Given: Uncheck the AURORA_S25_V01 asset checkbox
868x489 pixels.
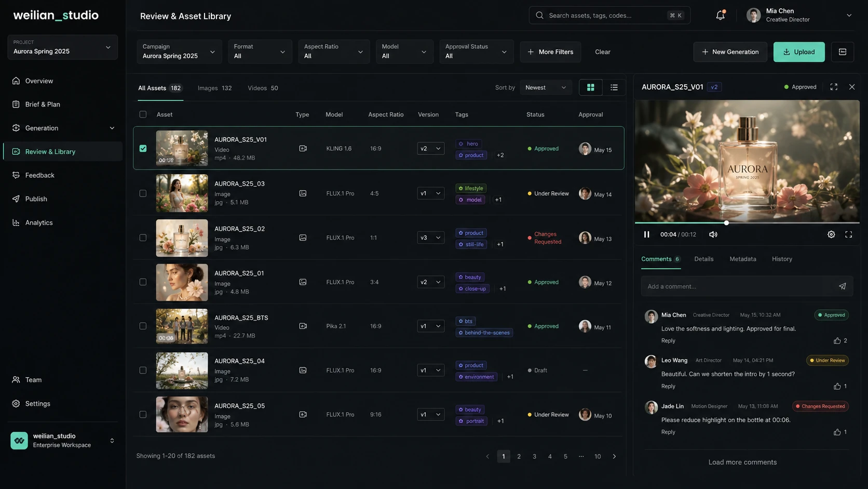Looking at the screenshot, I should coord(143,149).
